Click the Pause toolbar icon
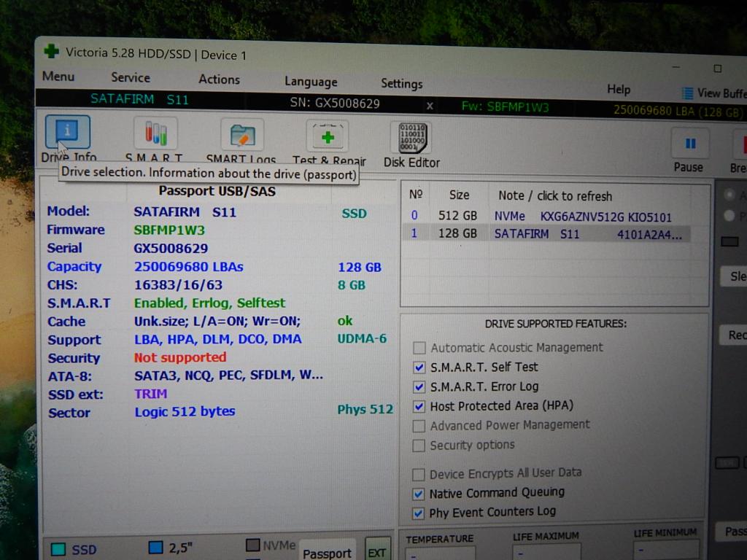The height and width of the screenshot is (560, 747). 690,144
